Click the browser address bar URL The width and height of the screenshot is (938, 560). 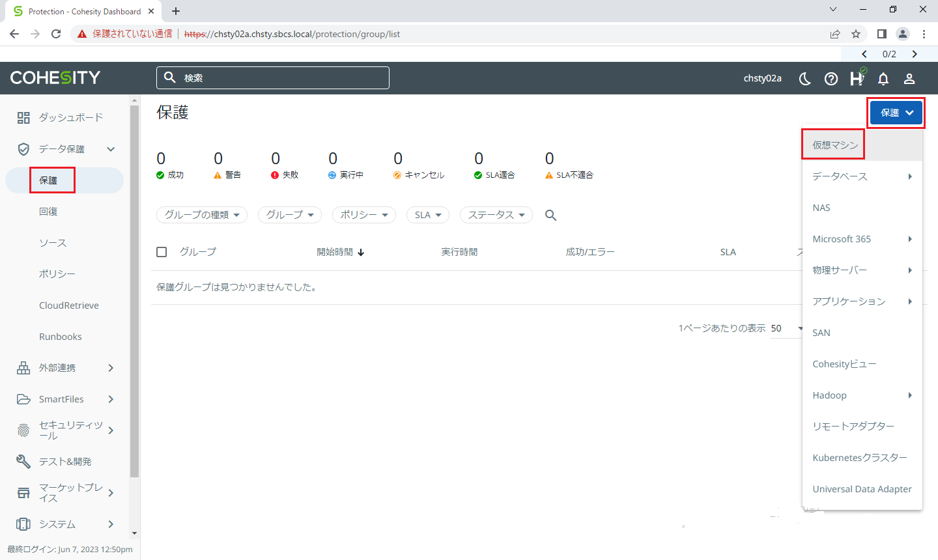point(292,34)
